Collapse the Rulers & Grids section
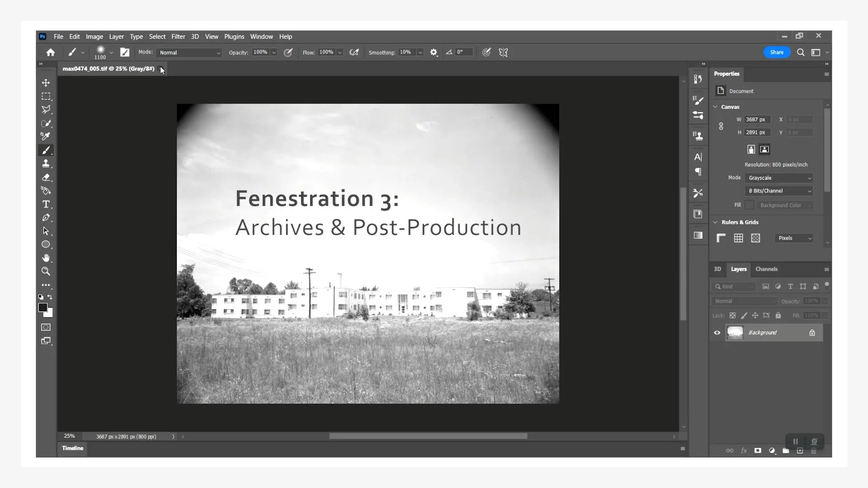868x488 pixels. coord(715,222)
